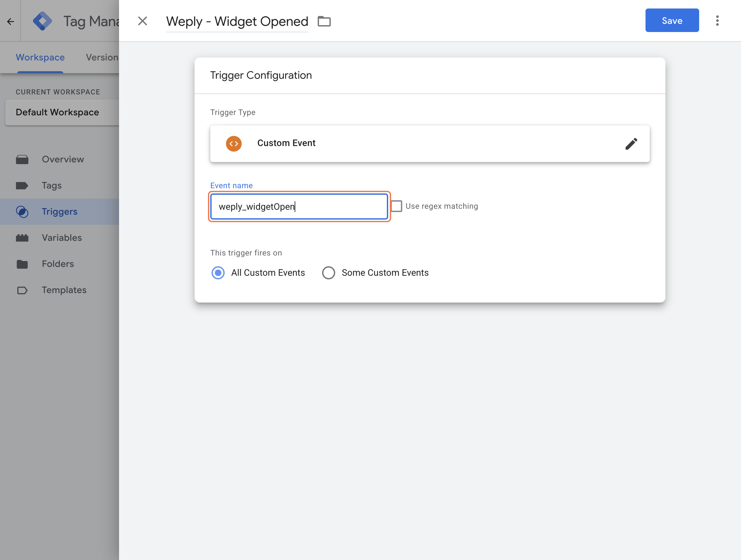The image size is (741, 560).
Task: Click the pencil edit icon for trigger type
Action: pyautogui.click(x=631, y=144)
